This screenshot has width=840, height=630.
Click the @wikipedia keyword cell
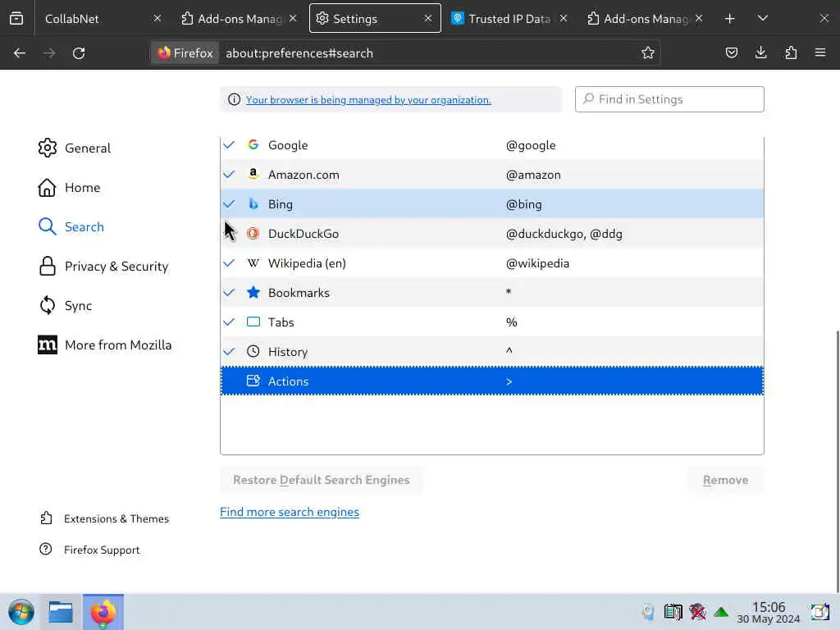(537, 263)
